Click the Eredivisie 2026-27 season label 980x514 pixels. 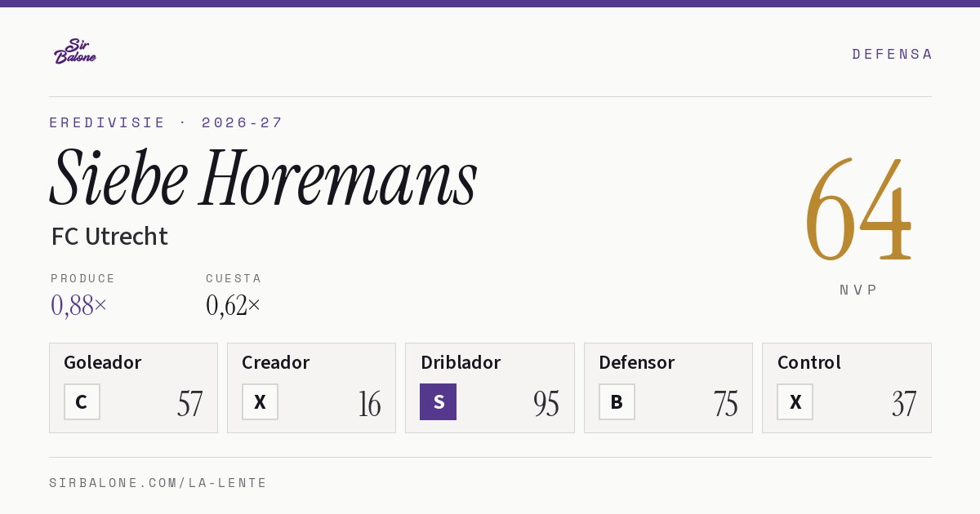pyautogui.click(x=166, y=122)
